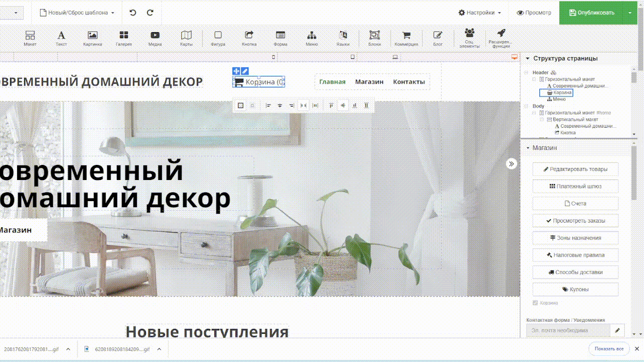Image resolution: width=644 pixels, height=362 pixels.
Task: Click the Контакты item in site menu
Action: click(x=409, y=82)
